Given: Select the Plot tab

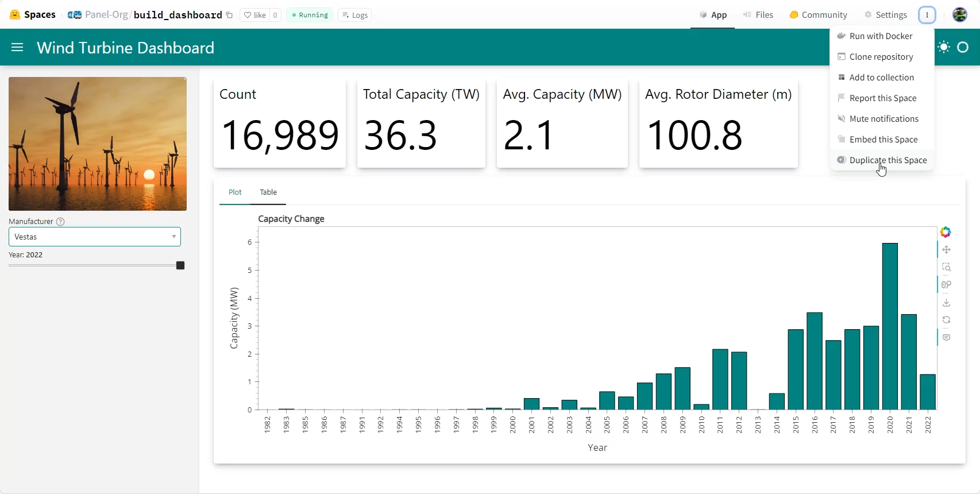Looking at the screenshot, I should pyautogui.click(x=235, y=192).
